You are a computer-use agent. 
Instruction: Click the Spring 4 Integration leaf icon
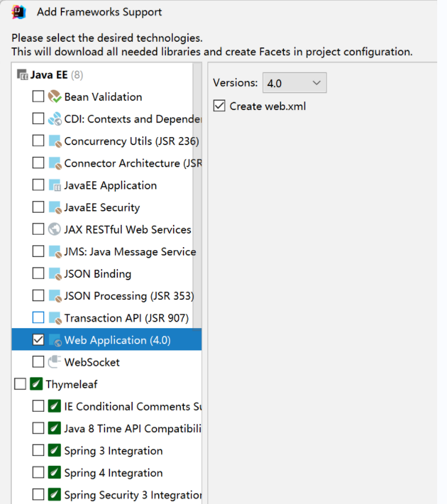(x=55, y=473)
